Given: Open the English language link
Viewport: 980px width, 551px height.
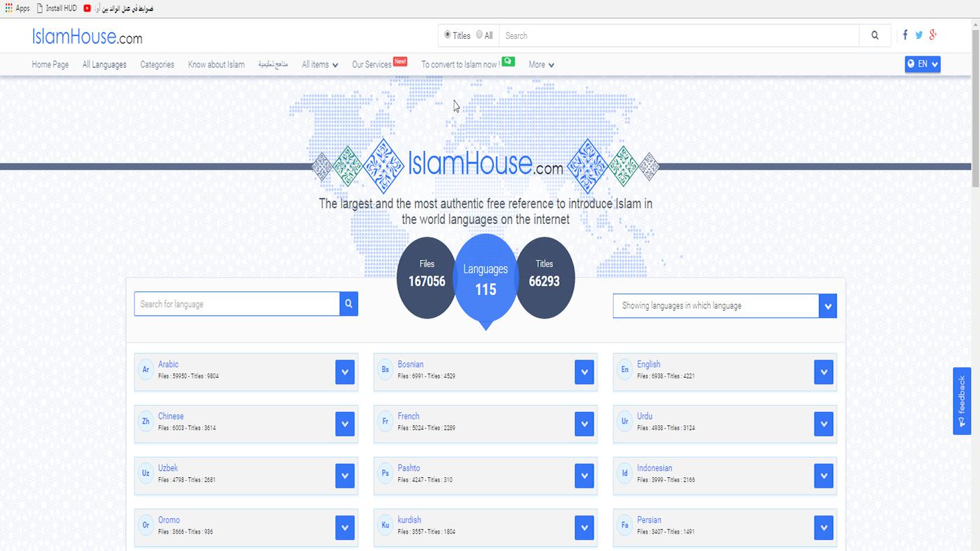Looking at the screenshot, I should (649, 364).
